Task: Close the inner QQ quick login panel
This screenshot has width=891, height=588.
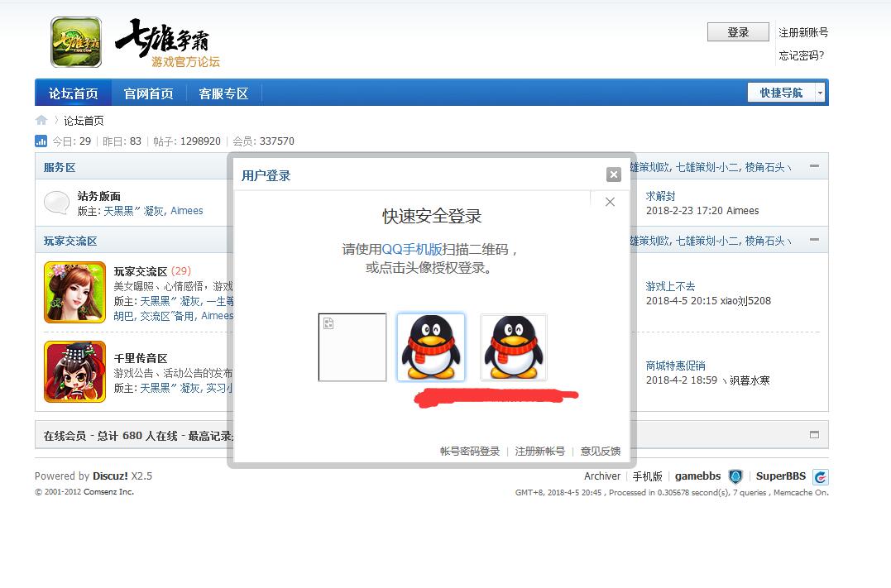Action: coord(610,202)
